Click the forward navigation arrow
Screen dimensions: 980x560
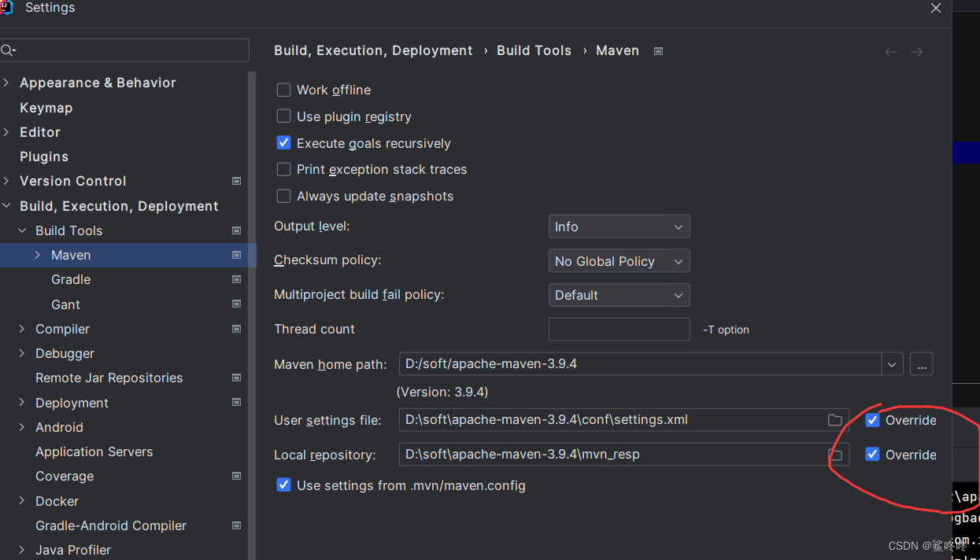916,51
